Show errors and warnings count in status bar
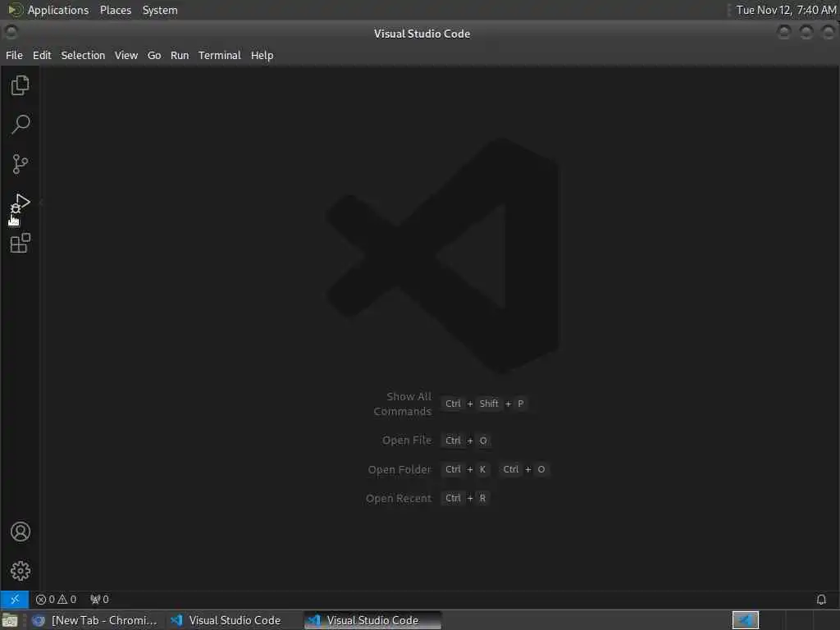The height and width of the screenshot is (630, 840). 56,600
